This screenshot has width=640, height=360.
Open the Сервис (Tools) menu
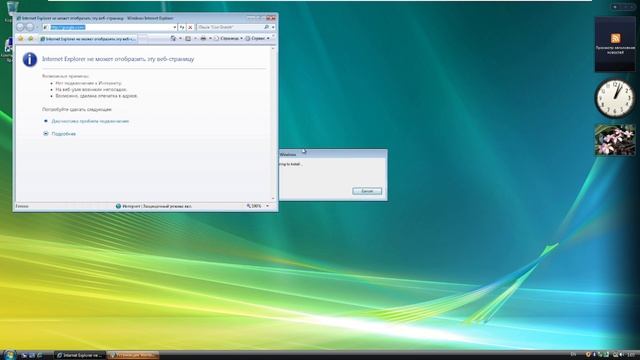(258, 38)
